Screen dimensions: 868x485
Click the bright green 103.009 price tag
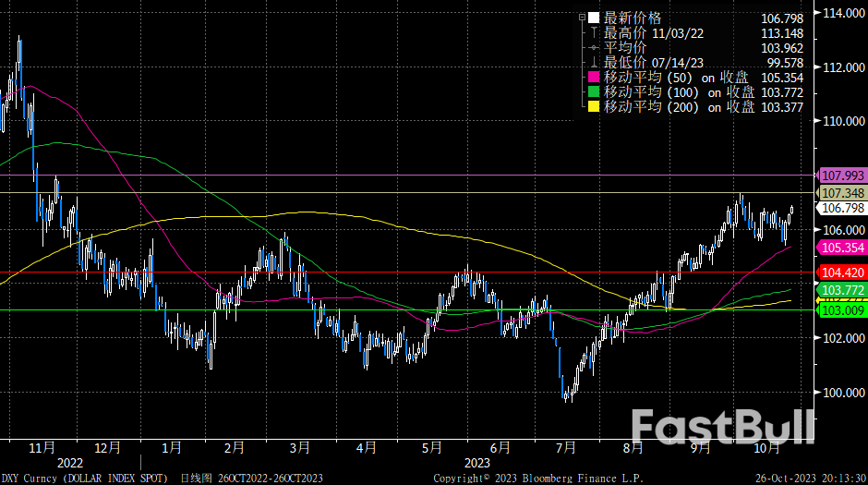(x=841, y=311)
